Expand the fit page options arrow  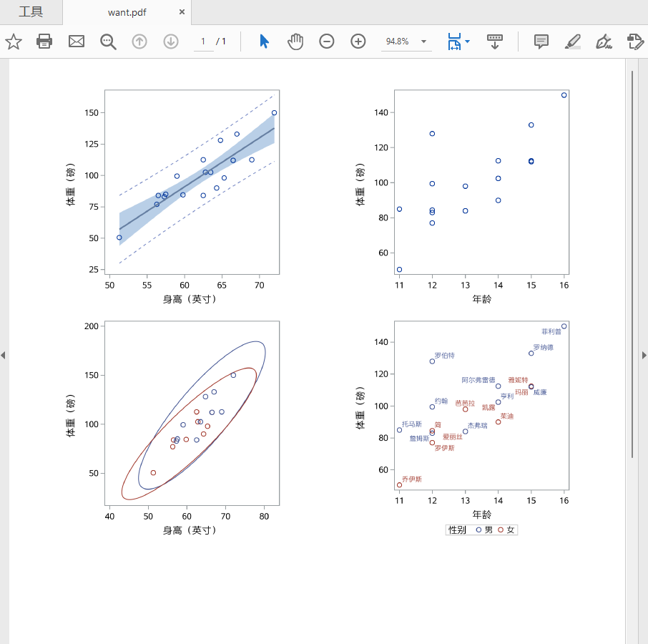(467, 42)
